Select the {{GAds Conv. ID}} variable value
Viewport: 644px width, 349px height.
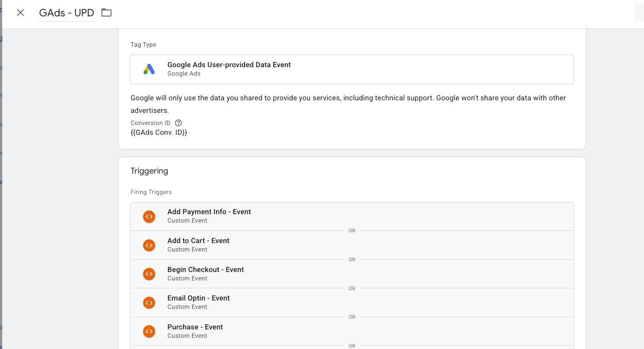(158, 132)
